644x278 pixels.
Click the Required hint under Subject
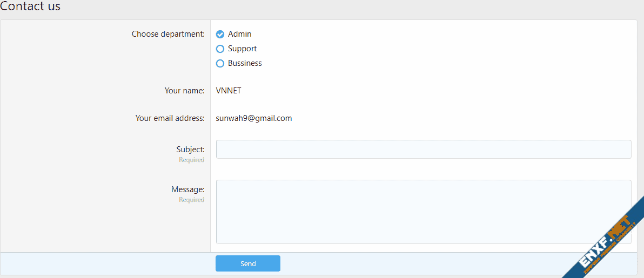click(192, 160)
